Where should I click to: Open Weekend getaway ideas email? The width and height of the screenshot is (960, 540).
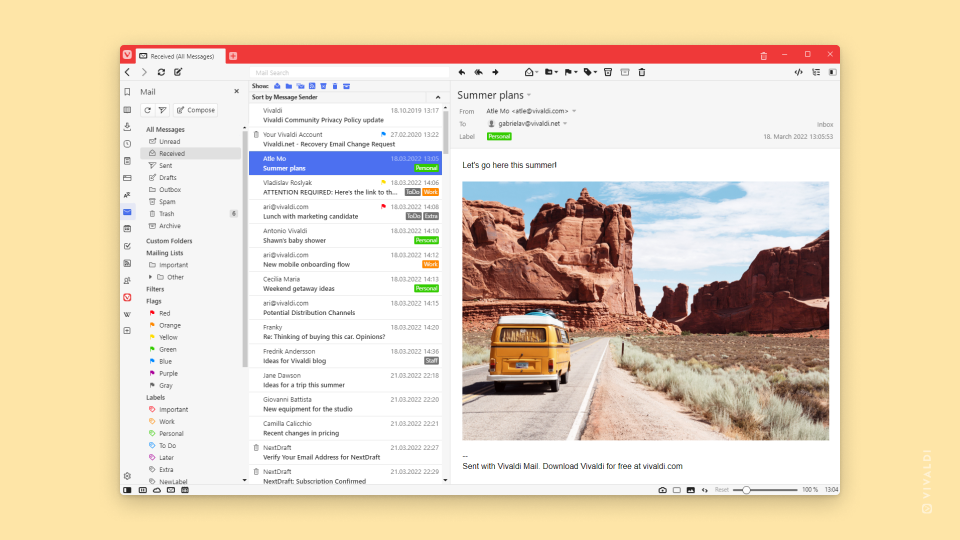345,283
